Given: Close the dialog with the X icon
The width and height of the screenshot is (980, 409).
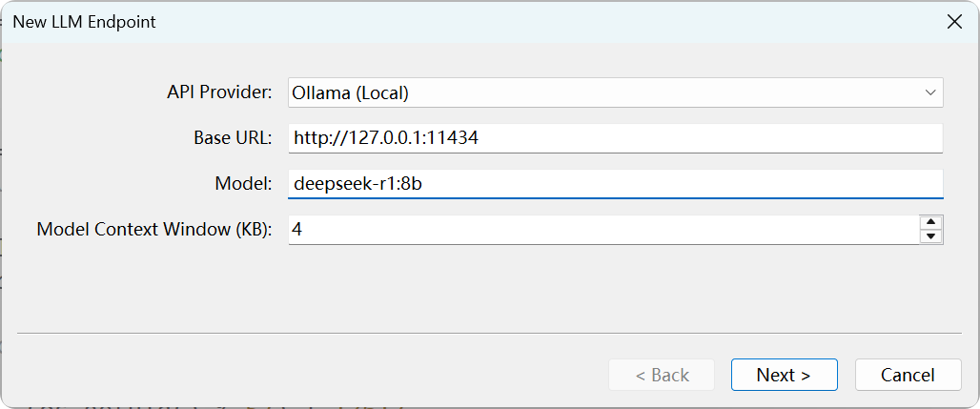Looking at the screenshot, I should coord(953,21).
